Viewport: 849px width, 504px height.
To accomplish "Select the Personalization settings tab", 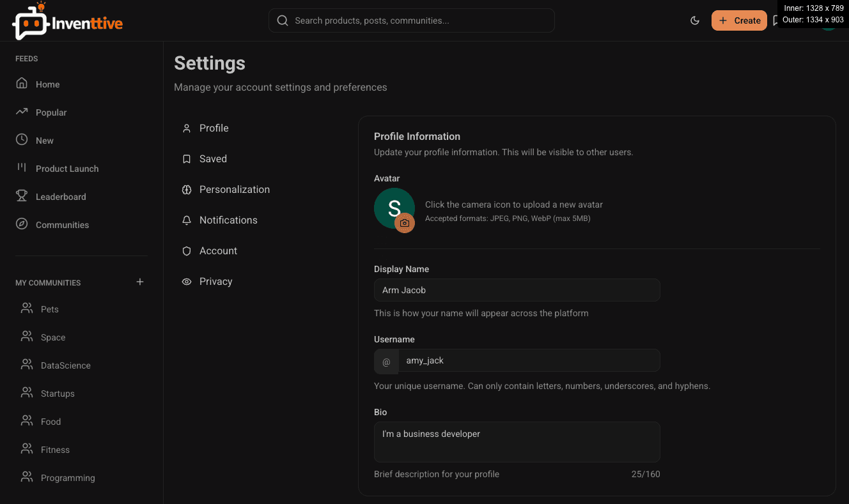I will coord(234,190).
